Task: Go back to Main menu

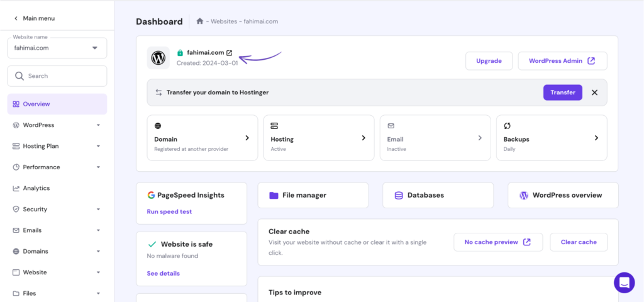Action: [34, 18]
